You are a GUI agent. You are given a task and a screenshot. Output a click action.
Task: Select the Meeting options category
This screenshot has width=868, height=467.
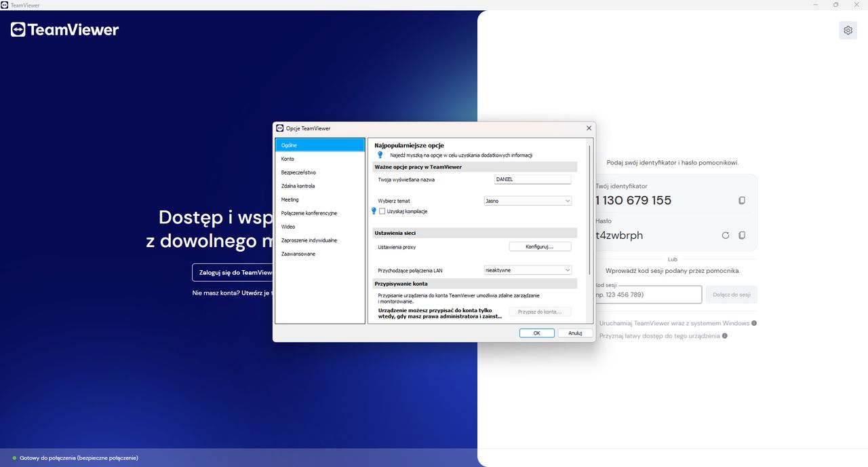(320, 200)
